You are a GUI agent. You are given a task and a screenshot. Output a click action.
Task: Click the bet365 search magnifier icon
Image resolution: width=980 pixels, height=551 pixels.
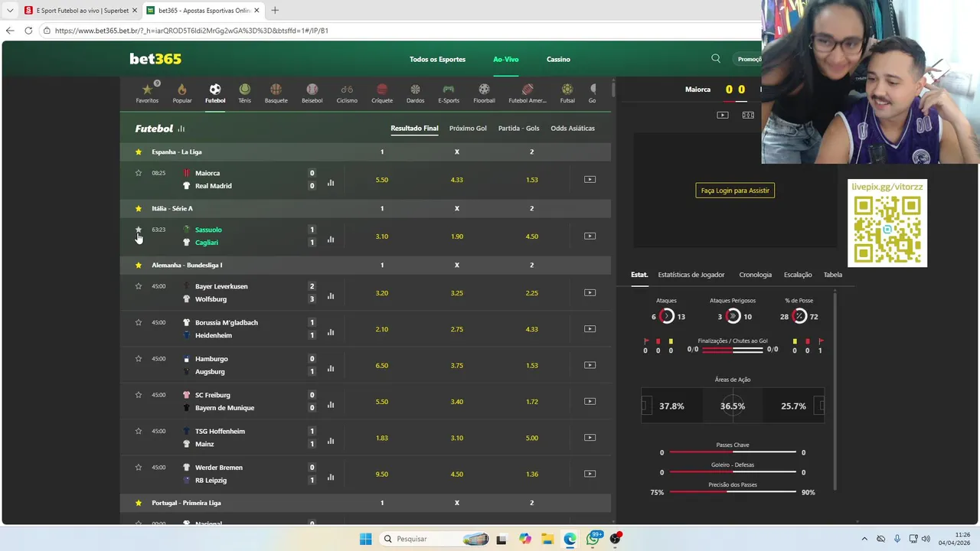pyautogui.click(x=716, y=59)
